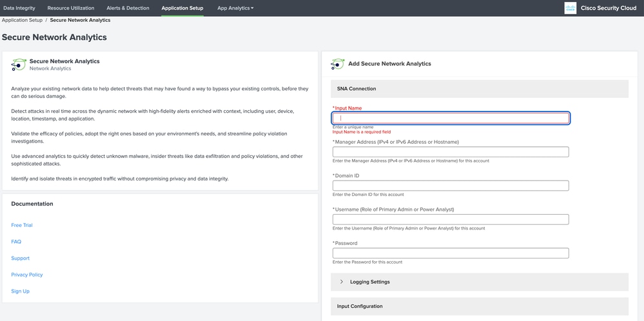The image size is (644, 321).
Task: Click the Manager Address input field
Action: coord(451,152)
